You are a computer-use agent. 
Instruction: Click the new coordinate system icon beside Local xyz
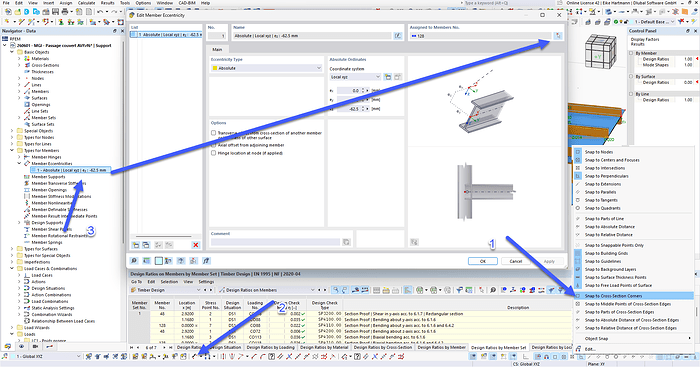[x=388, y=77]
